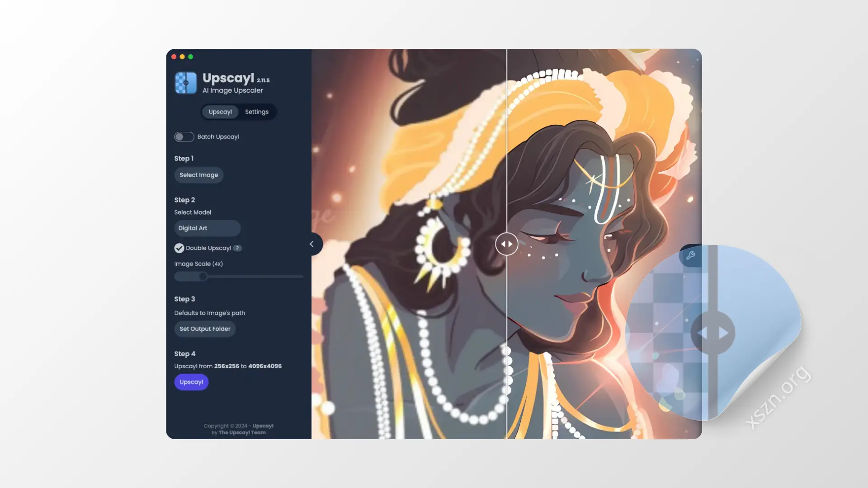The image size is (868, 488).
Task: Click the yellow minimize window dot
Action: 182,57
